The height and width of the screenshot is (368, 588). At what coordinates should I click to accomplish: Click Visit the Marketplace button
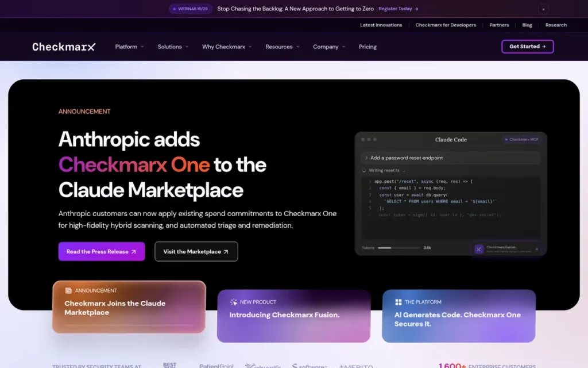click(x=196, y=252)
